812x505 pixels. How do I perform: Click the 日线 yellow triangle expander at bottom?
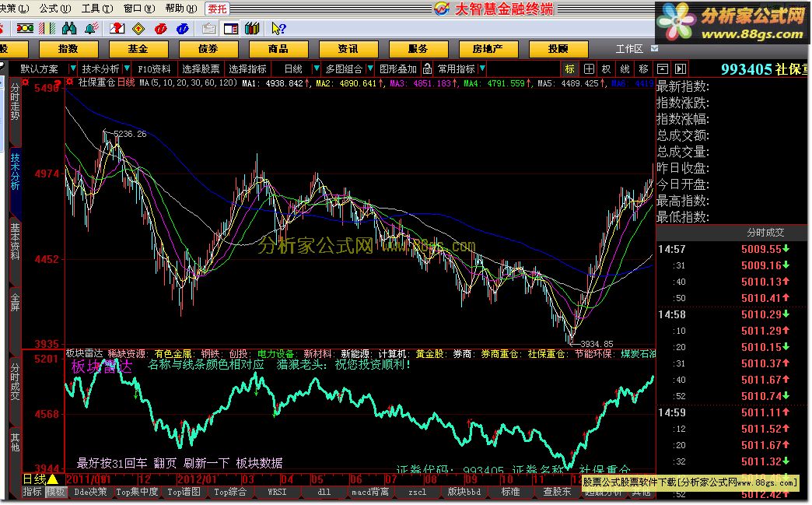[x=52, y=479]
